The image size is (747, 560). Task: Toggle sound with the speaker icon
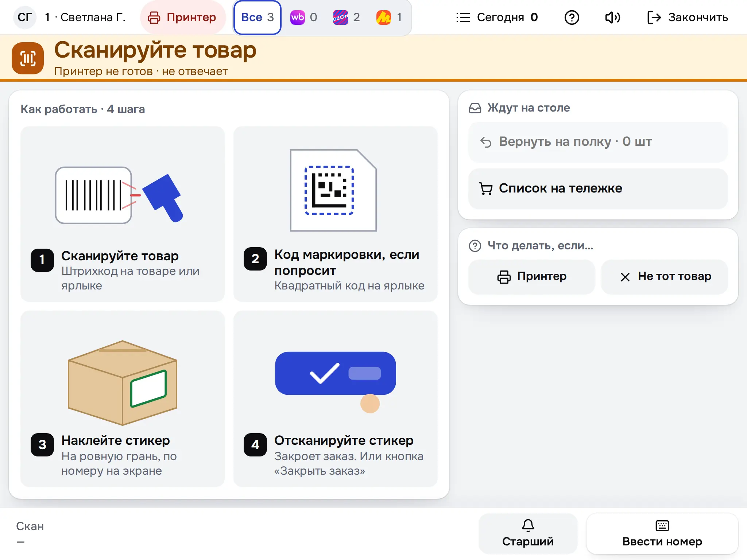[x=612, y=17]
